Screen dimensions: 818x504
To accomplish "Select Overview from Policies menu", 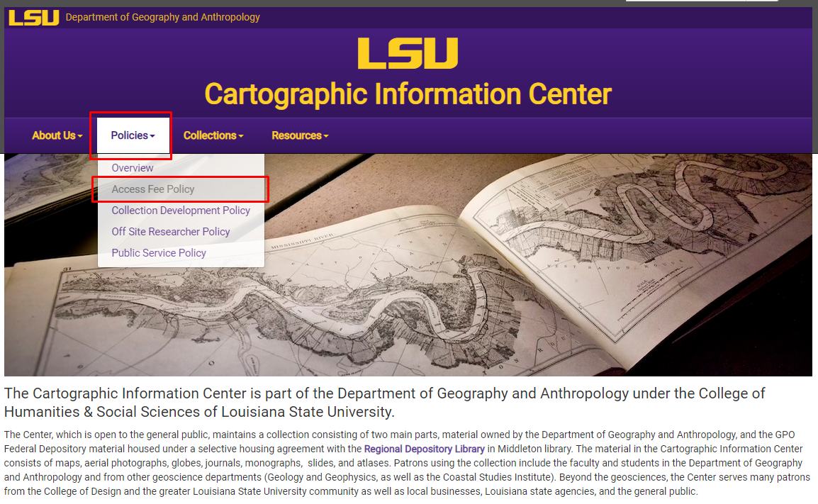I will [181, 168].
